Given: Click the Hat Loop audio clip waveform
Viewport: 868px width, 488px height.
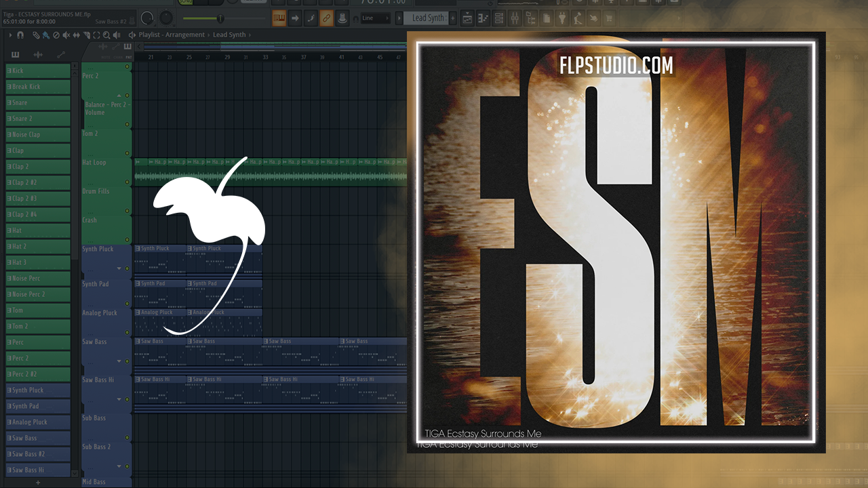Looking at the screenshot, I should 271,177.
